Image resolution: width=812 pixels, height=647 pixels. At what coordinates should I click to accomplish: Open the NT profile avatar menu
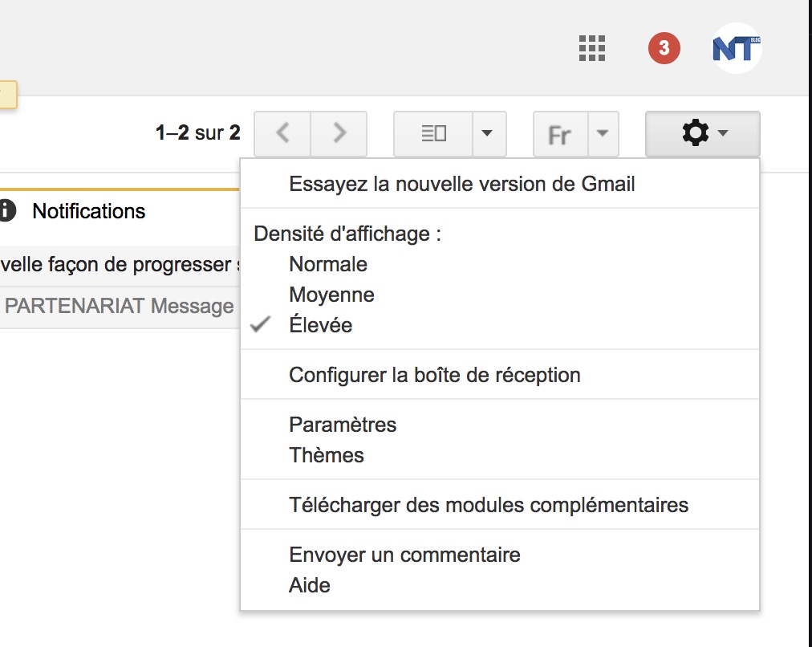(x=735, y=48)
